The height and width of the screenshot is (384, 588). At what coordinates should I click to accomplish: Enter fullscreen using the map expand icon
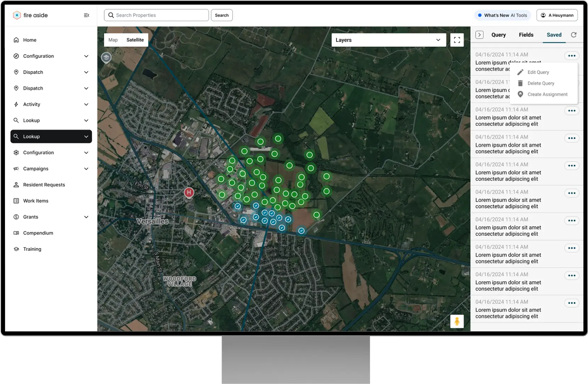tap(457, 40)
